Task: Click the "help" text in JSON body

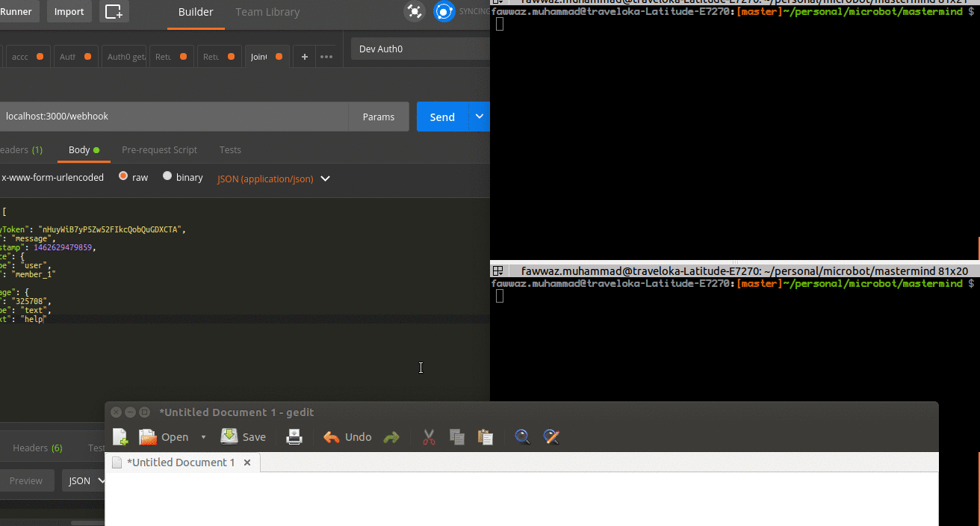Action: pos(33,319)
